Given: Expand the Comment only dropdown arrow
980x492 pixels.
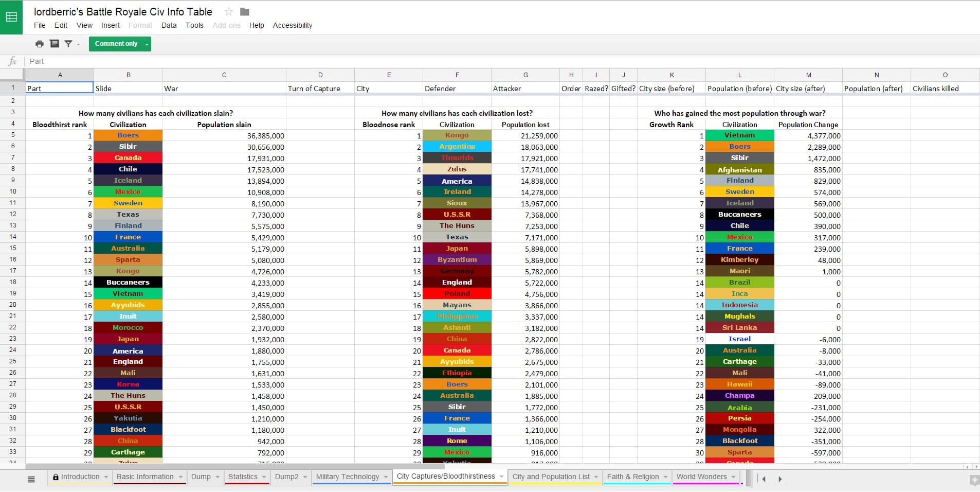Looking at the screenshot, I should coord(147,44).
